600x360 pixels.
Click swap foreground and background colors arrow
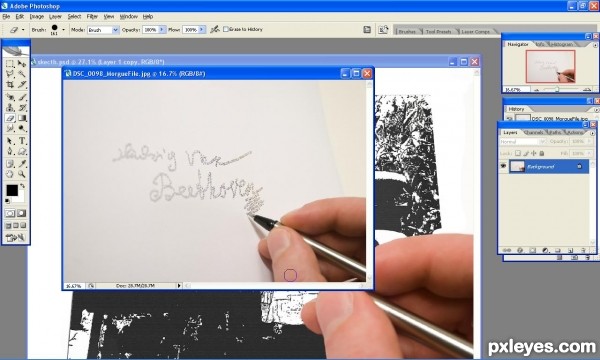pyautogui.click(x=23, y=186)
